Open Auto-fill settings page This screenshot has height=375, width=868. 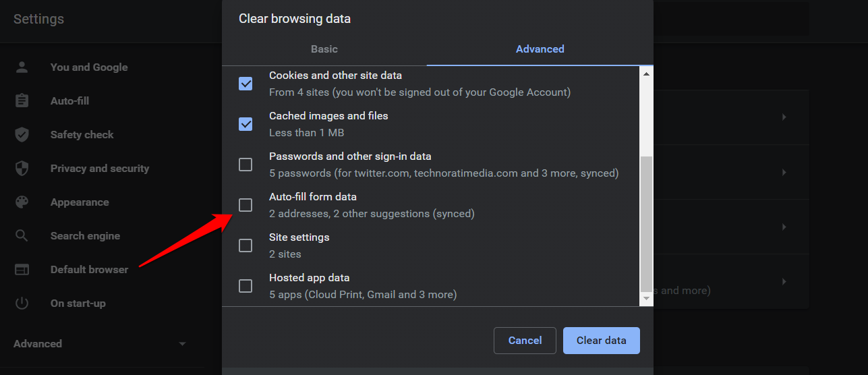(69, 100)
